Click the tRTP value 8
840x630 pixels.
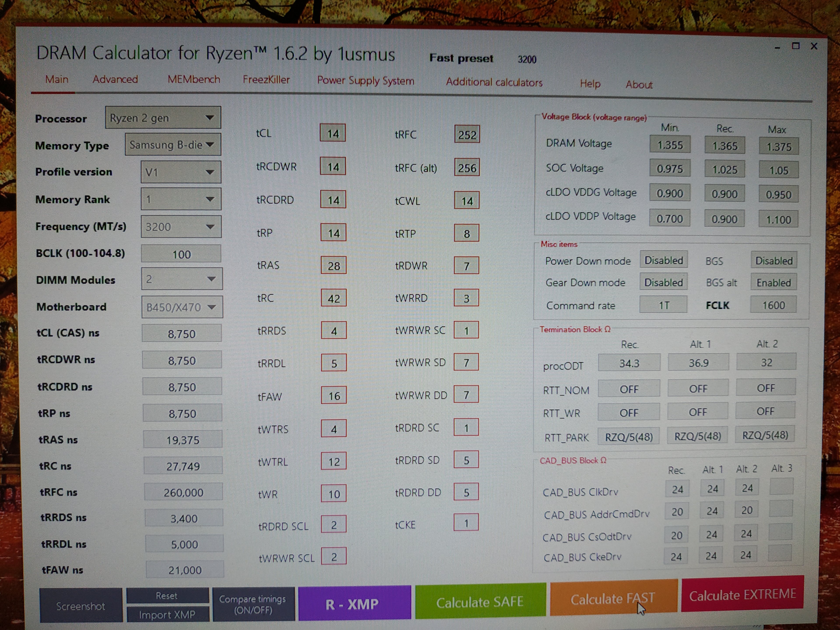tap(467, 233)
